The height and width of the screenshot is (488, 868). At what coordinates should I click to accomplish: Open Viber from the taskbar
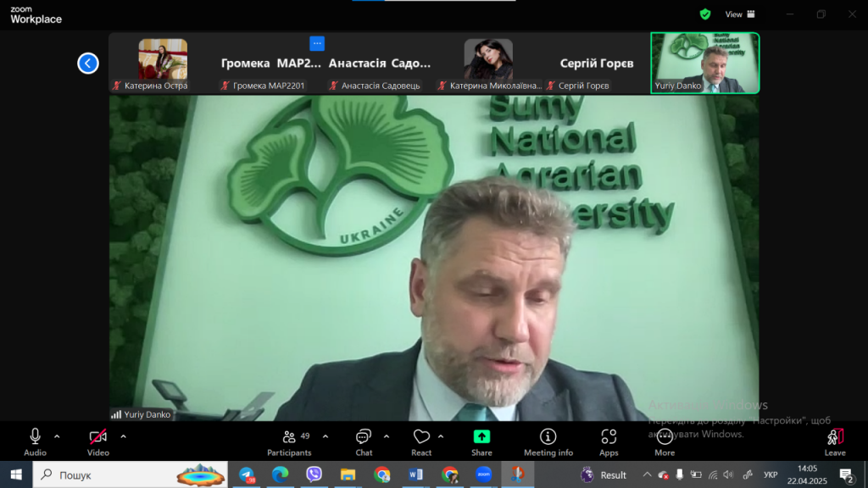point(314,474)
